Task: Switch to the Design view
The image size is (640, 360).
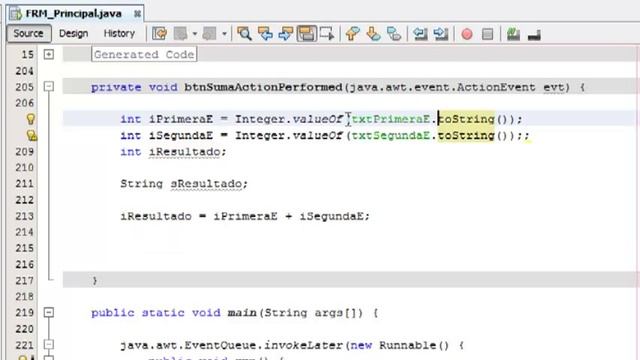Action: click(x=73, y=33)
